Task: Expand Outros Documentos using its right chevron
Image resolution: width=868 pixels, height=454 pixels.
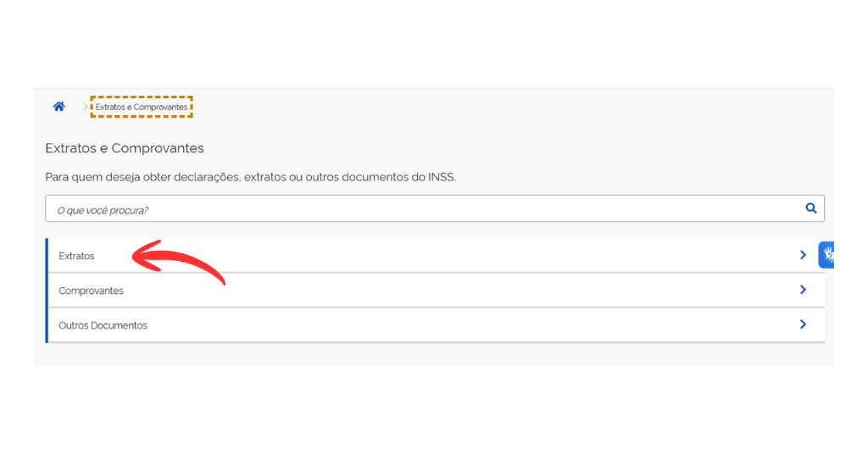Action: (x=803, y=324)
